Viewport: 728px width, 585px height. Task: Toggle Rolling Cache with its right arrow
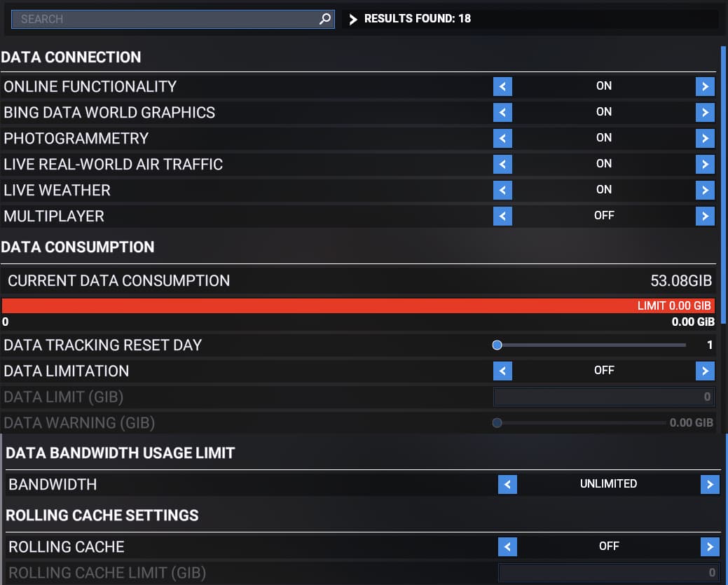[x=710, y=546]
